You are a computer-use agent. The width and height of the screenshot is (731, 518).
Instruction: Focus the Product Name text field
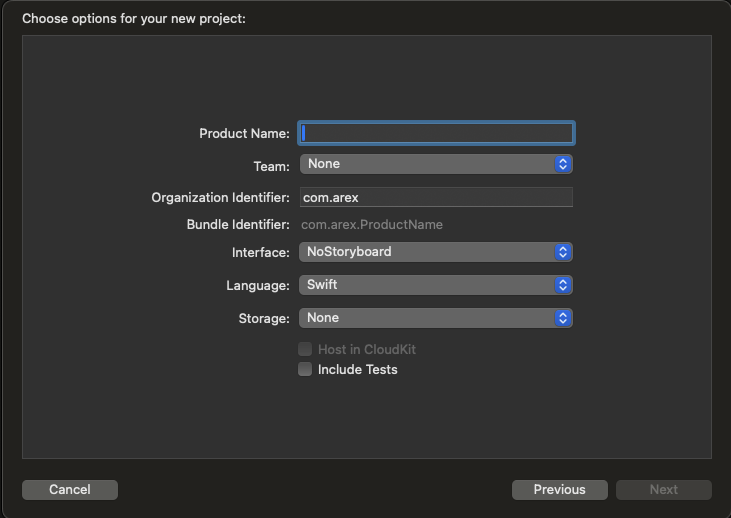coord(436,133)
